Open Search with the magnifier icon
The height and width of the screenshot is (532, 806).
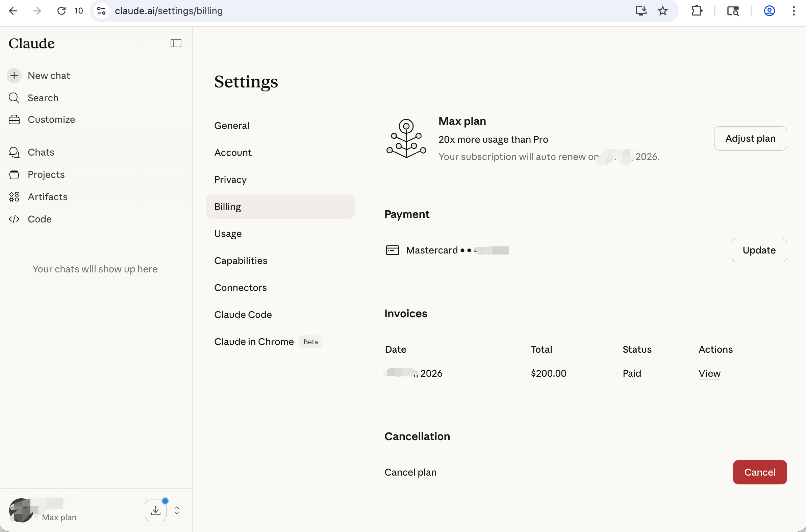coord(14,98)
